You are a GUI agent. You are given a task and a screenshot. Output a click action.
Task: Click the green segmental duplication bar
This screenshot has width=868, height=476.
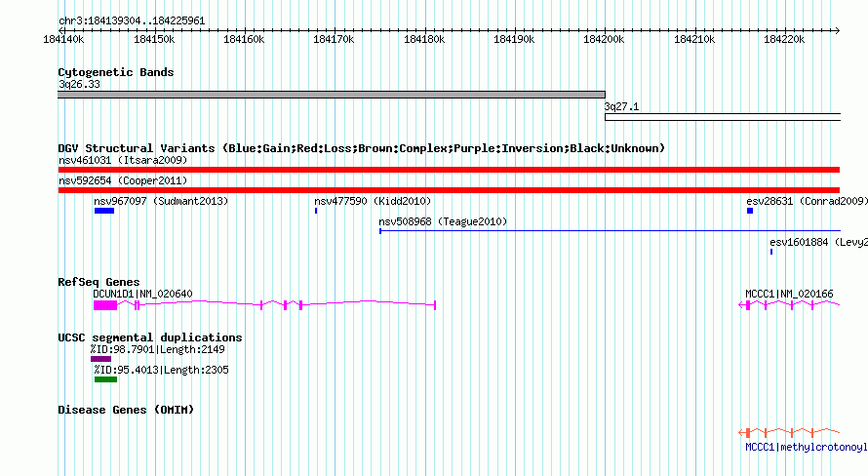tap(105, 379)
